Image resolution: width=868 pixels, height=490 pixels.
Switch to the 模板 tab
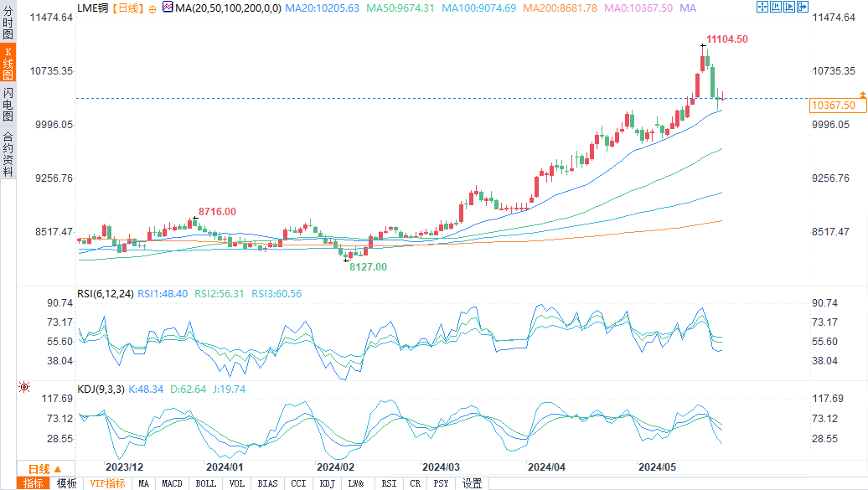tap(67, 483)
